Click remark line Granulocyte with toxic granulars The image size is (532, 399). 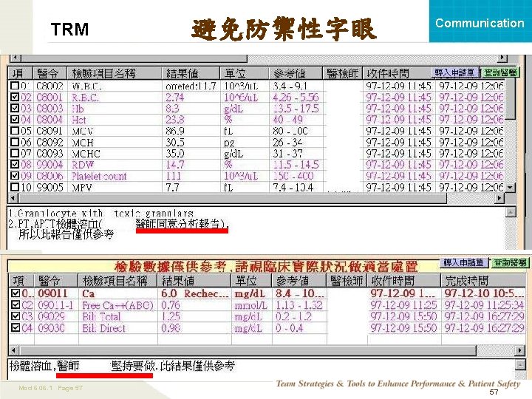[x=100, y=214]
